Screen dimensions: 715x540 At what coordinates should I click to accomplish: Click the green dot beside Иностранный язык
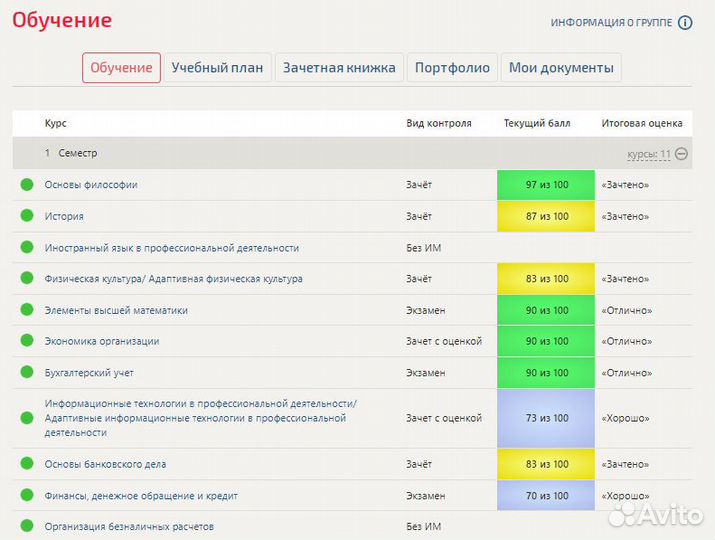pyautogui.click(x=27, y=247)
